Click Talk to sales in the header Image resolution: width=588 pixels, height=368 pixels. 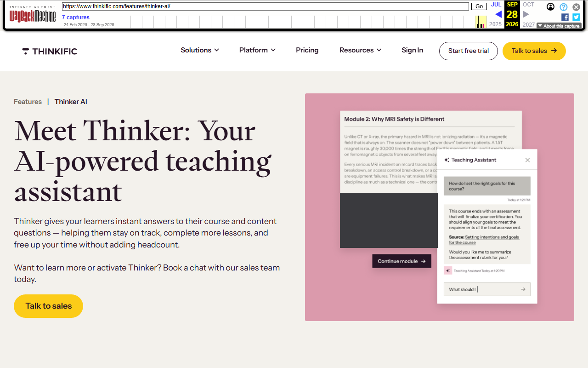[534, 51]
